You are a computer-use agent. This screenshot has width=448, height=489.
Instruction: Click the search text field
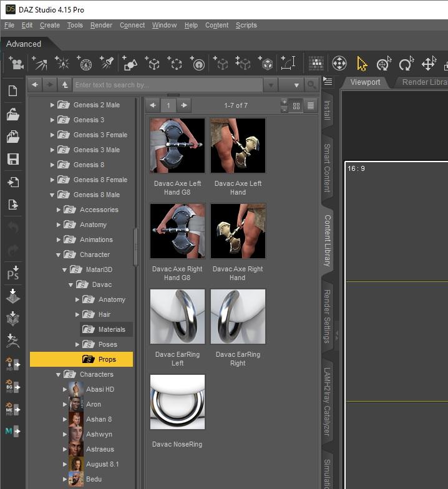click(168, 85)
